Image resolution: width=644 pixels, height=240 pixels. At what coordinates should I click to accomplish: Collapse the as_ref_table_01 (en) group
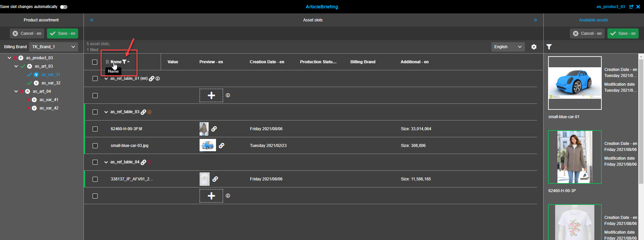click(106, 79)
